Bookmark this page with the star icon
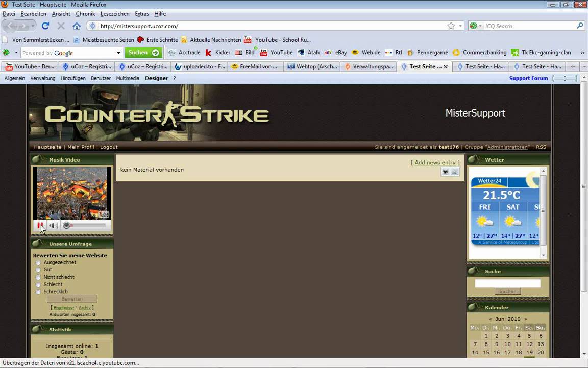The height and width of the screenshot is (368, 588). coord(451,26)
